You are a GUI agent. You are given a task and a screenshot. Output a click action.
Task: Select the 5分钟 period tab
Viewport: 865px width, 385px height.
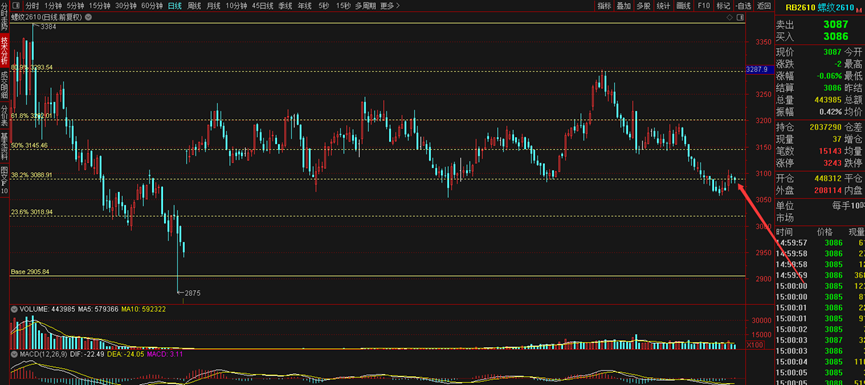coord(76,6)
